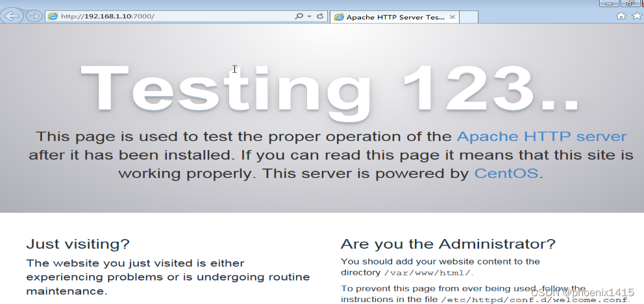The height and width of the screenshot is (304, 644).
Task: Click the 'Are you the Administrator?' heading
Action: (x=448, y=244)
